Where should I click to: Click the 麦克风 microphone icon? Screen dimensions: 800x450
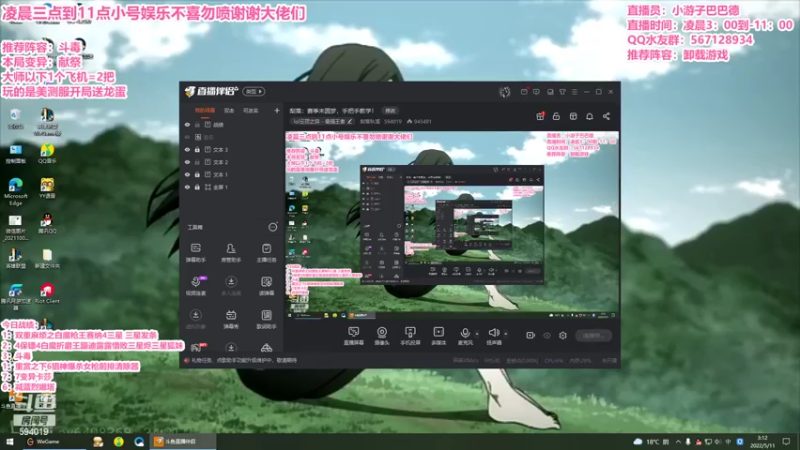464,333
